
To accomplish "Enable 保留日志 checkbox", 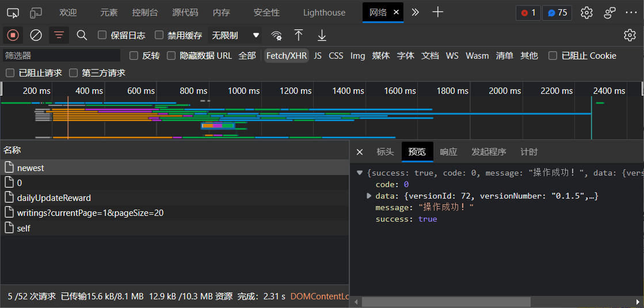I will pos(102,35).
